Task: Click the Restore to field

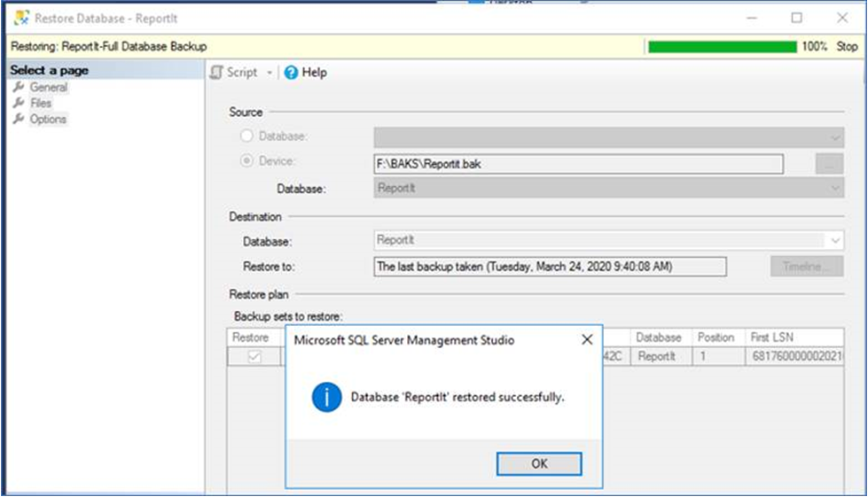Action: click(551, 267)
